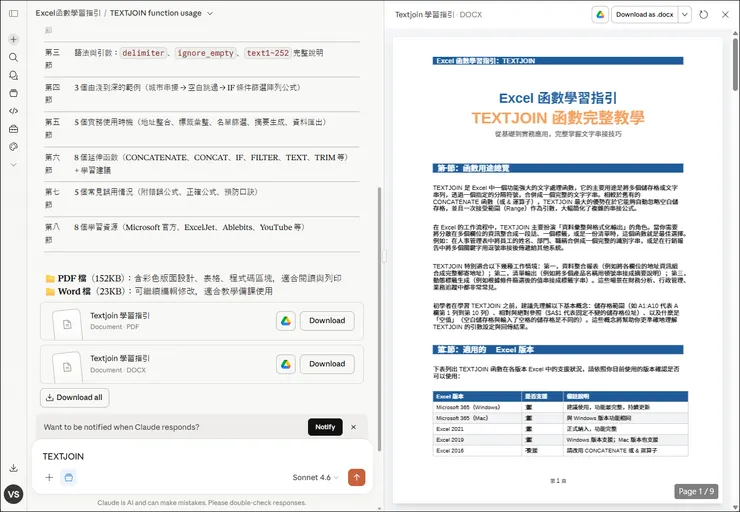Screen dimensions: 740x512
Task: Refresh the document preview
Action: (x=704, y=15)
